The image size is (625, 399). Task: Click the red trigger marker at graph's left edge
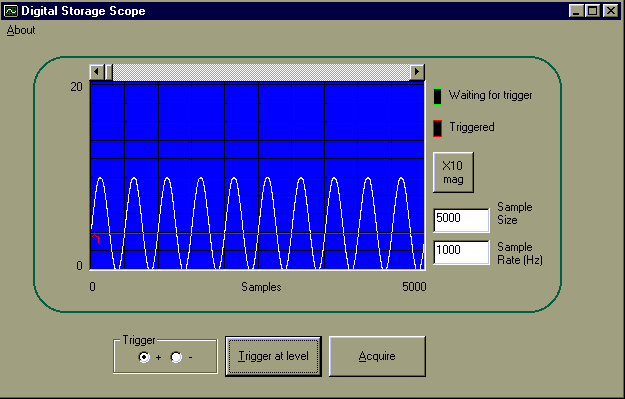pos(96,238)
